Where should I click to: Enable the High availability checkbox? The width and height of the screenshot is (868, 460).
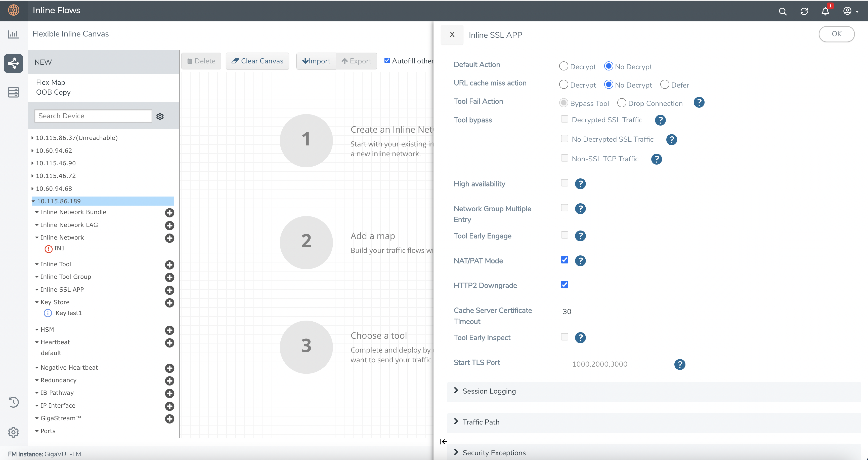[565, 183]
